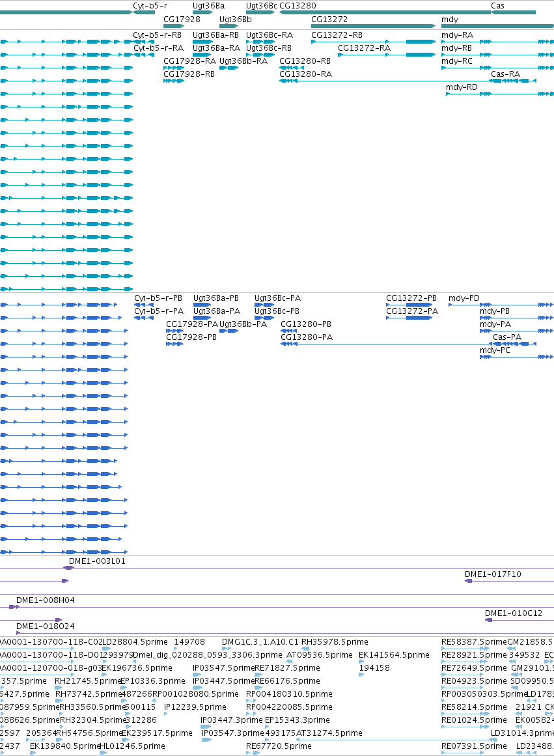Click the Ugt36Ba gene label
The image size is (554, 756).
coord(208,6)
